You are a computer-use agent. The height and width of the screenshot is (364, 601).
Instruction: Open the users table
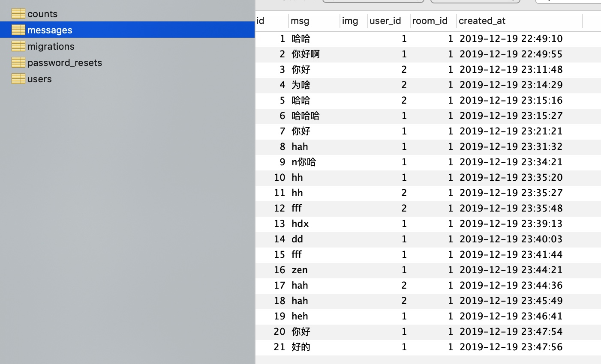click(x=39, y=79)
